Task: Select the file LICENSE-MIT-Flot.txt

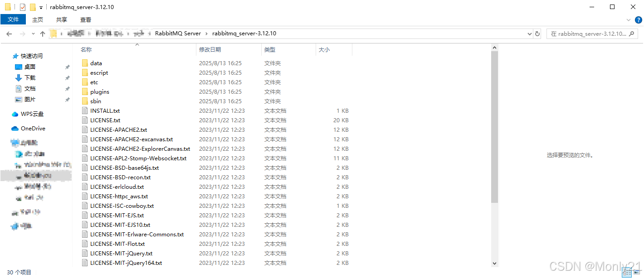Action: [x=117, y=244]
